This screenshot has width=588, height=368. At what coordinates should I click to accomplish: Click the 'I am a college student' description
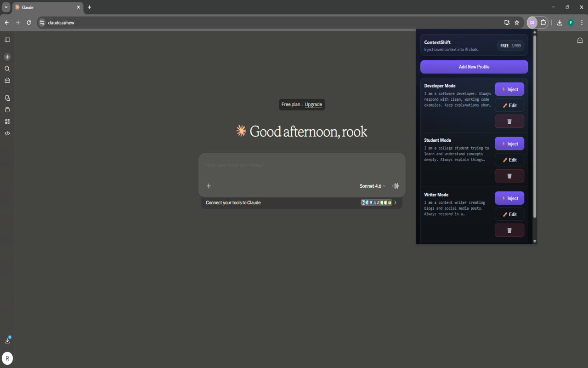(x=457, y=154)
